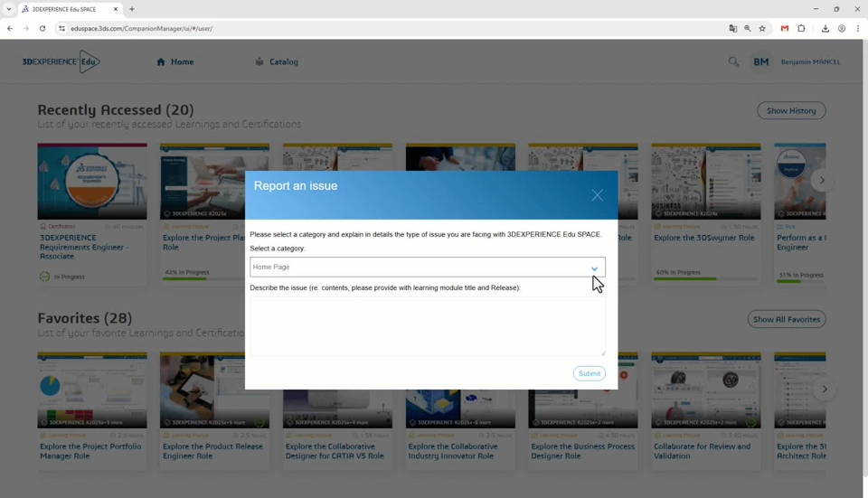The width and height of the screenshot is (868, 498).
Task: Click site information icon in address bar
Action: pyautogui.click(x=61, y=28)
